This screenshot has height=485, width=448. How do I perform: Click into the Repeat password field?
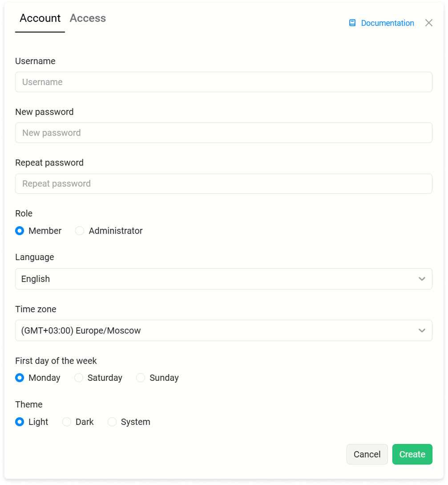pyautogui.click(x=224, y=184)
